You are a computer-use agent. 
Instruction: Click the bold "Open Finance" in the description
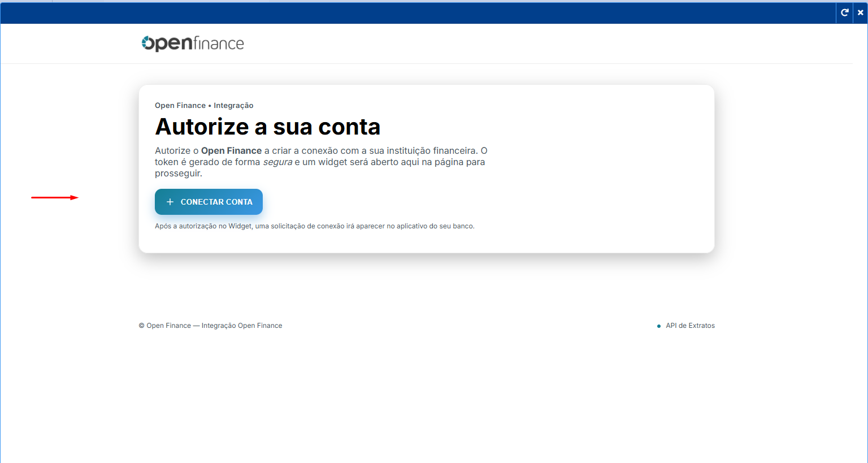point(231,151)
